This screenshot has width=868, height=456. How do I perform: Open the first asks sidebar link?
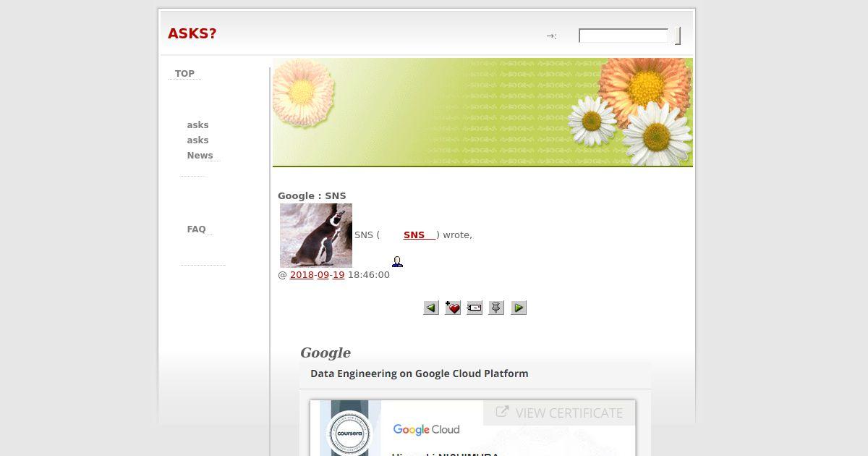point(197,124)
